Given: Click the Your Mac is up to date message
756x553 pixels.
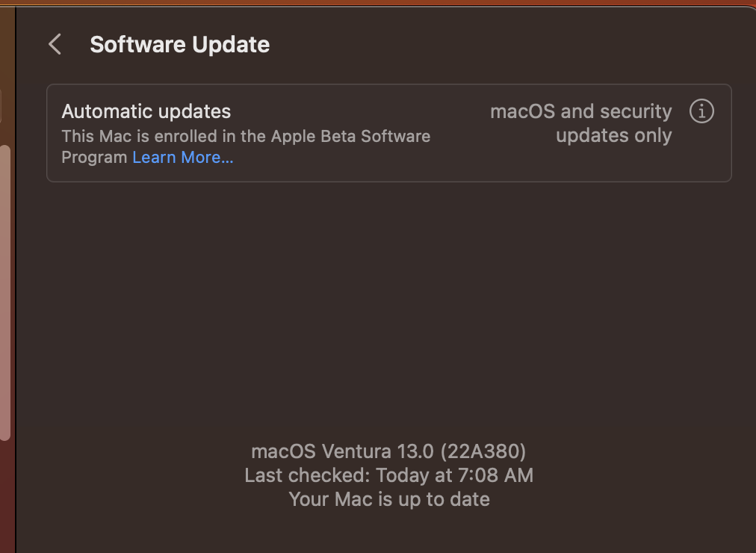Looking at the screenshot, I should click(x=388, y=499).
